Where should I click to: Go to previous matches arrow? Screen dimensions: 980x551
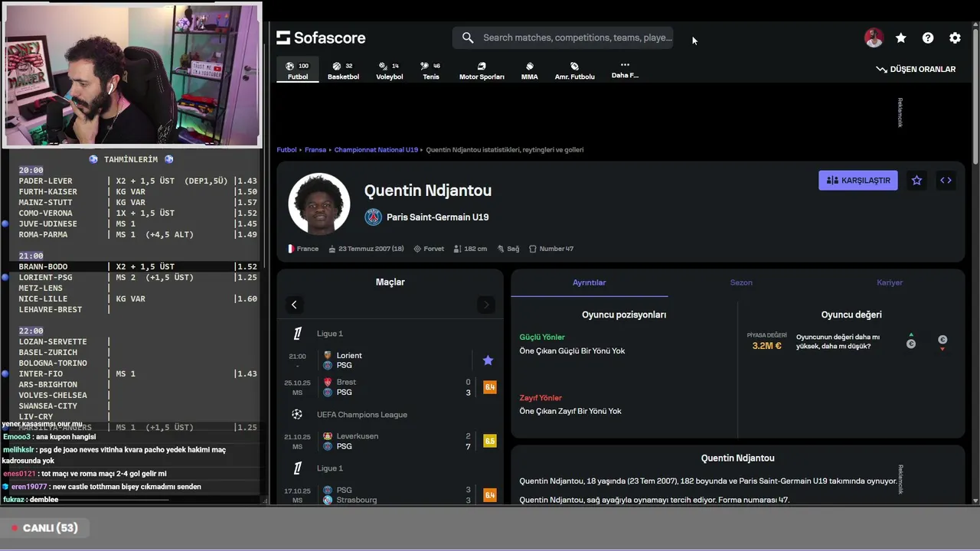tap(294, 305)
